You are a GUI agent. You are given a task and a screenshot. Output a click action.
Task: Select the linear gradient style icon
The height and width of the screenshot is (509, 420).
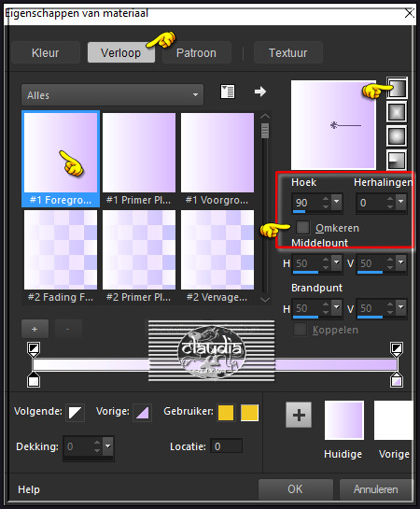397,88
